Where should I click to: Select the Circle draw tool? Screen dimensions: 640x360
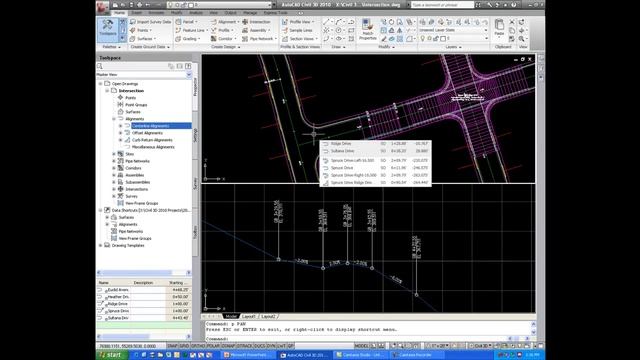[x=338, y=30]
